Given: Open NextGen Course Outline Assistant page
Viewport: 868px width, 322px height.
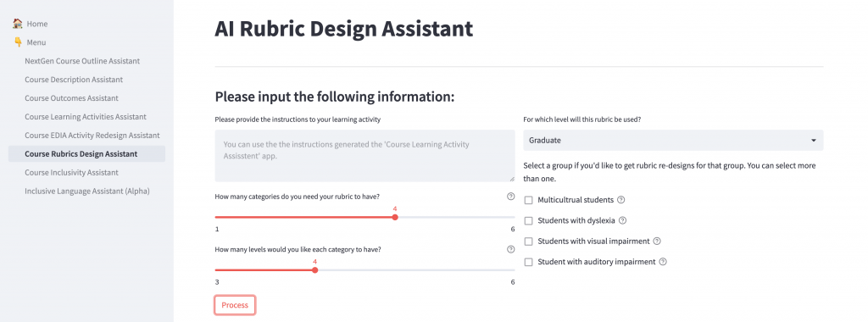Looking at the screenshot, I should 82,61.
